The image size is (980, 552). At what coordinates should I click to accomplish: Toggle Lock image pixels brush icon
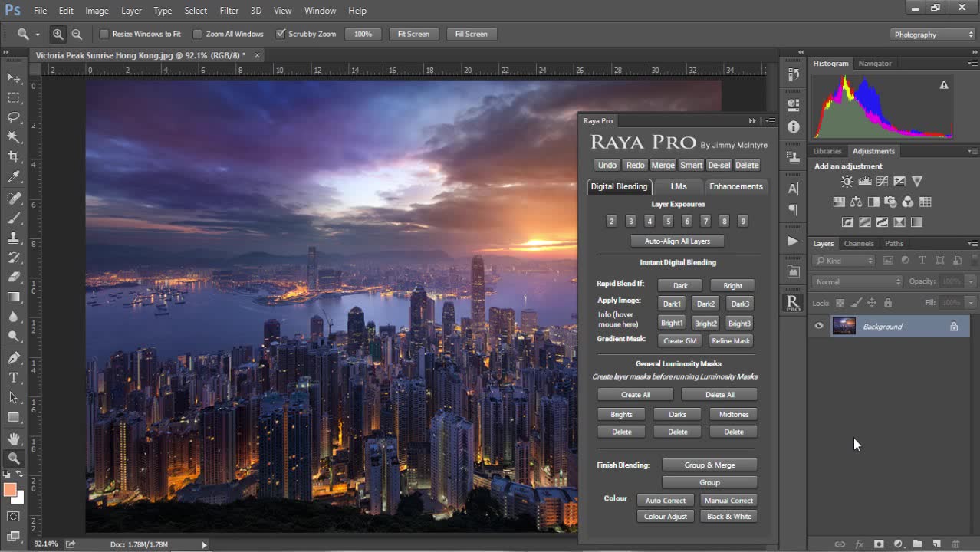click(x=856, y=303)
